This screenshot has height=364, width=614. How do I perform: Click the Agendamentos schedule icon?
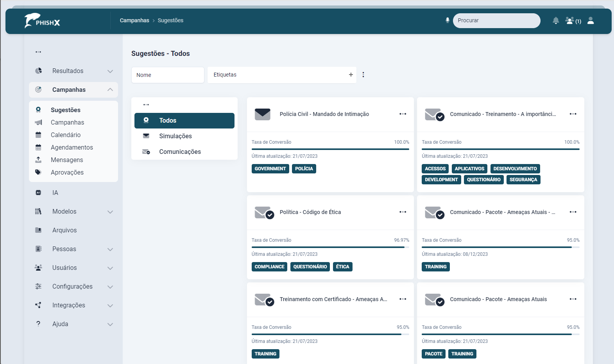coord(38,147)
